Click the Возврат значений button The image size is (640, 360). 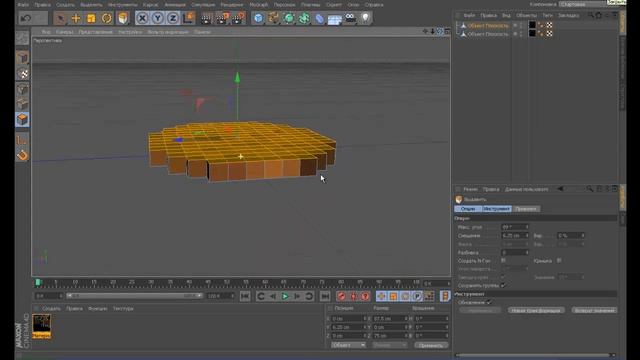click(594, 311)
